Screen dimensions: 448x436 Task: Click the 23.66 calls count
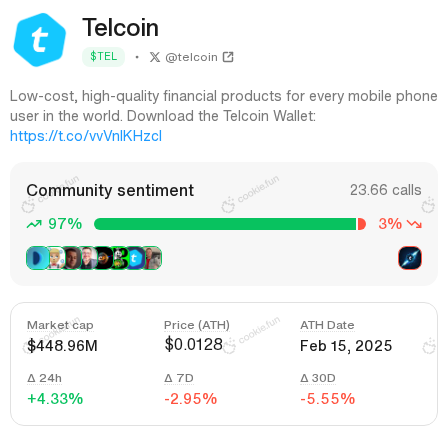coord(386,190)
